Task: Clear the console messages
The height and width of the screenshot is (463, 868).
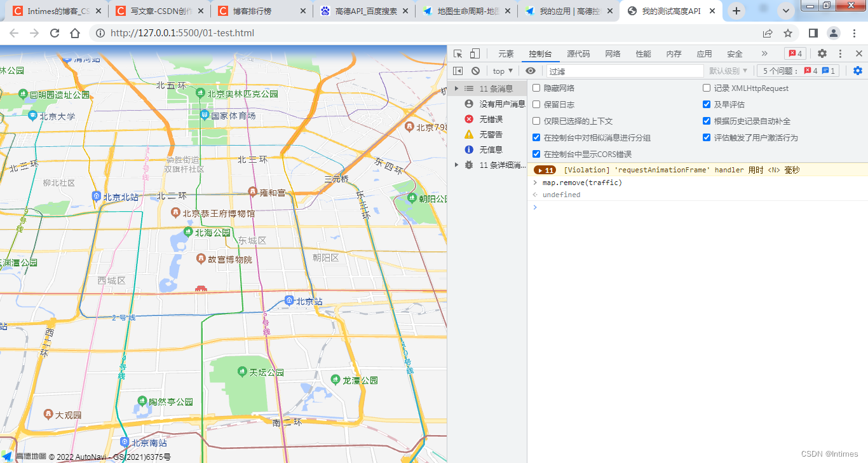Action: tap(475, 70)
